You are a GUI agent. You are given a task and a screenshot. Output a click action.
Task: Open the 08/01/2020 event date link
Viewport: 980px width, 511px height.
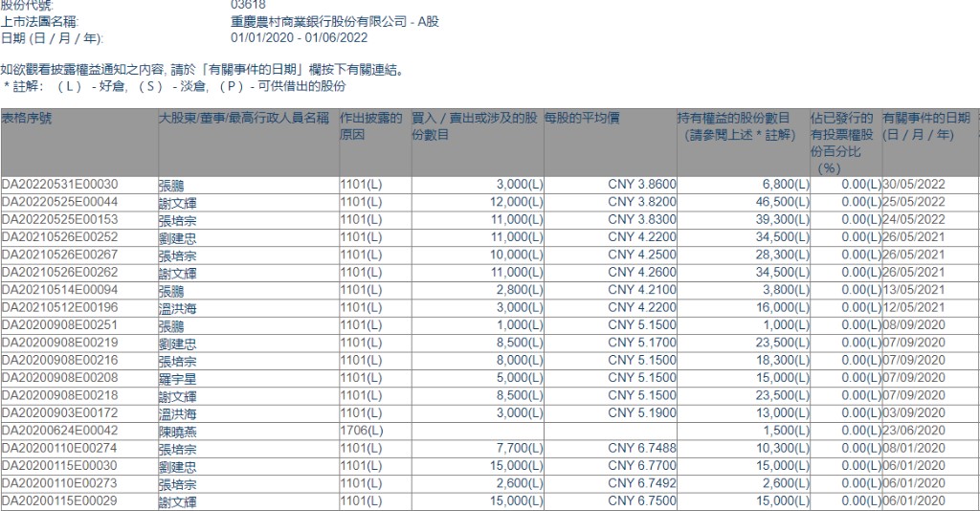(914, 448)
